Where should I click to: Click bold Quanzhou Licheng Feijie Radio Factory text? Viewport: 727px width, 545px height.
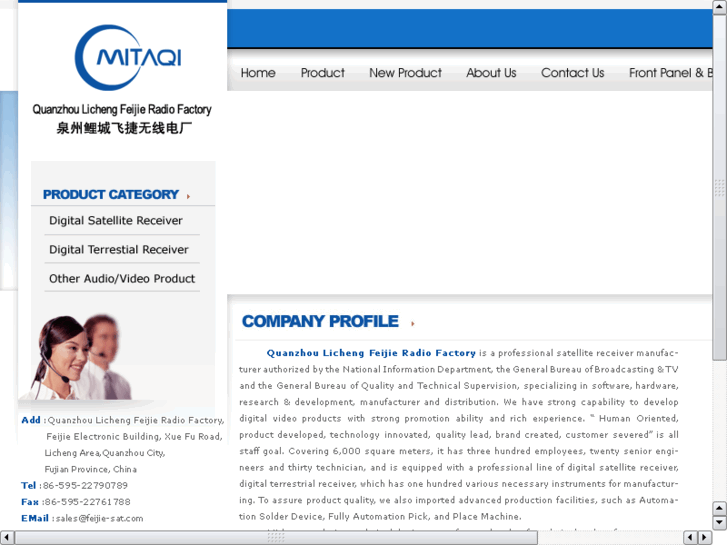pos(371,353)
